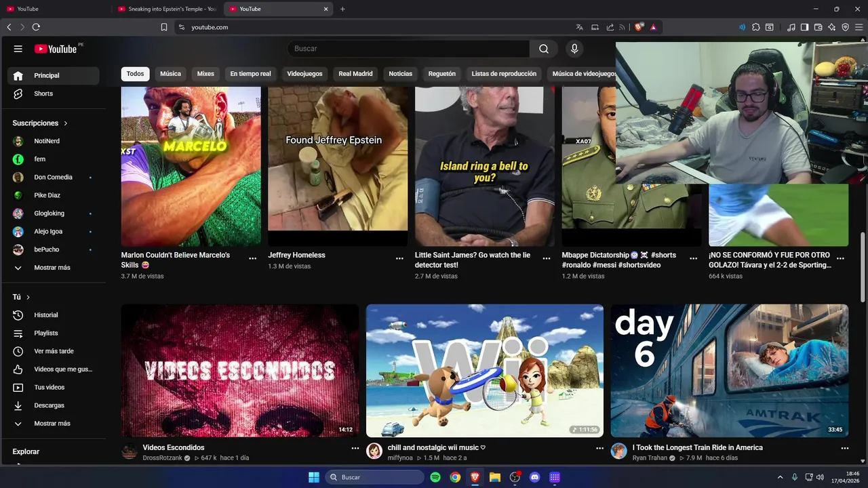Open Ver más tarde list
This screenshot has width=868, height=488.
(53, 351)
